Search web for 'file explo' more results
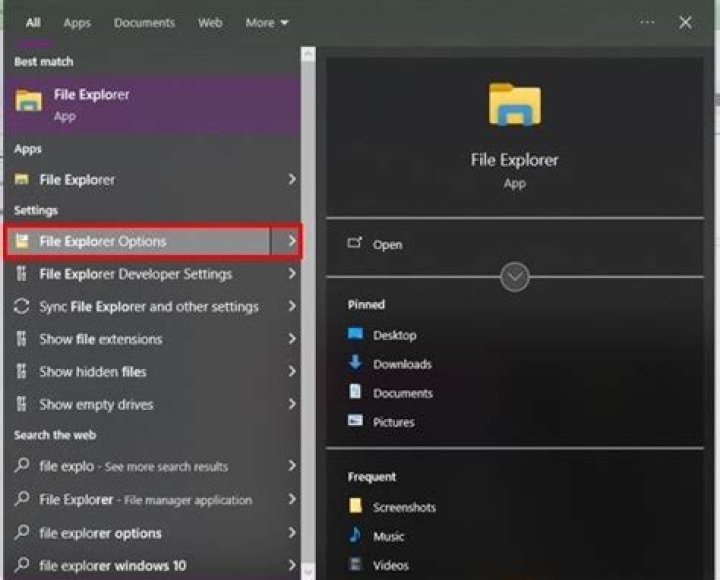Viewport: 720px width, 580px height. (134, 466)
